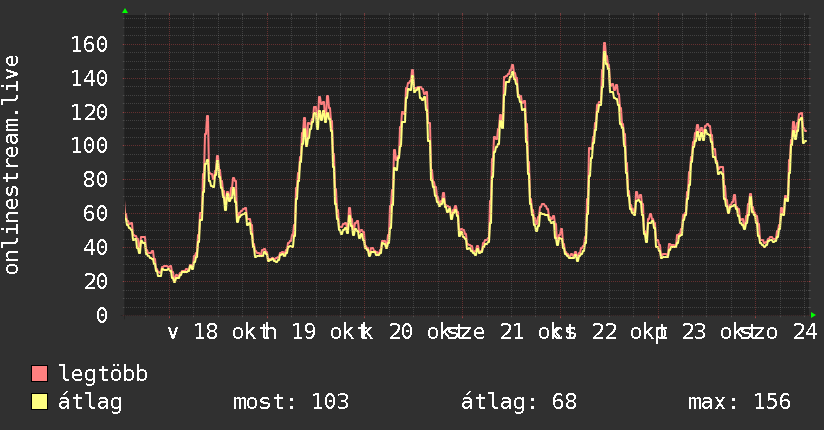Click the 0 y-axis label

102,315
